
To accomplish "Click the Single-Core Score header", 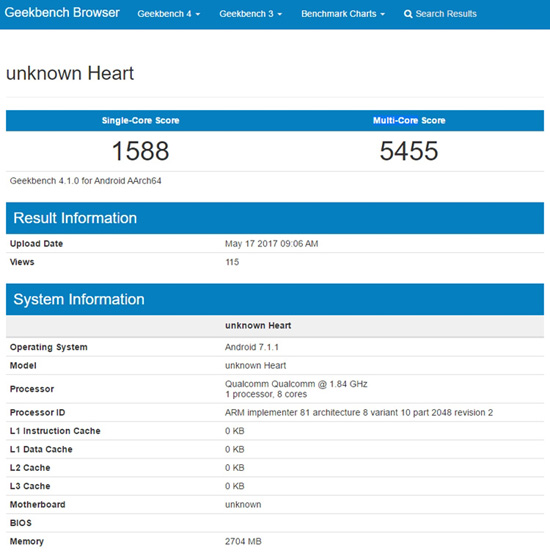I will tap(140, 121).
